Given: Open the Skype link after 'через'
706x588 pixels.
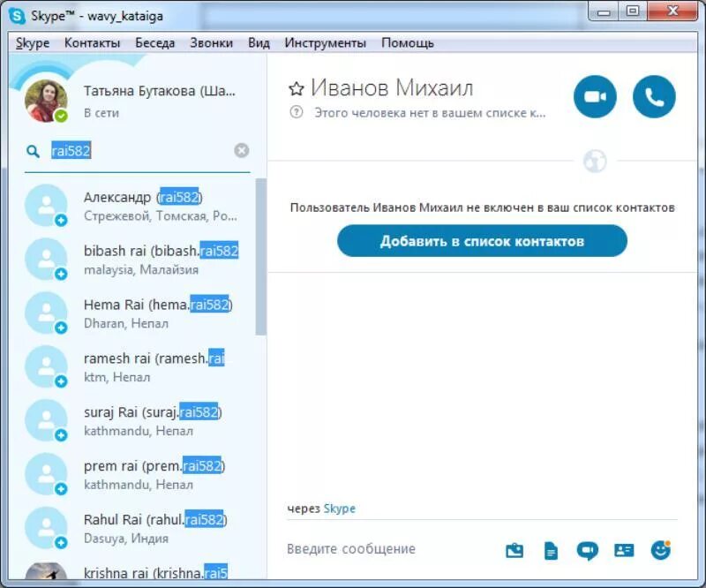Looking at the screenshot, I should (x=339, y=509).
